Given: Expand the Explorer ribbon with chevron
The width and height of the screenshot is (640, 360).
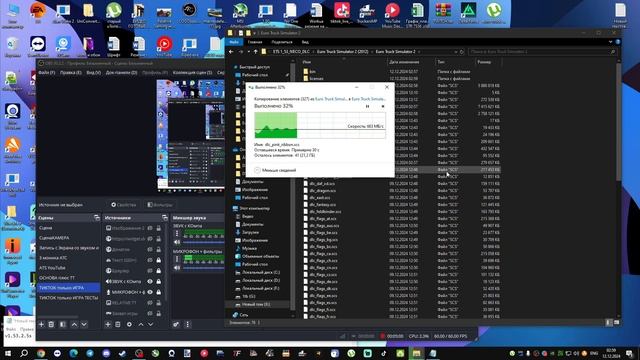Looking at the screenshot, I should (x=610, y=42).
